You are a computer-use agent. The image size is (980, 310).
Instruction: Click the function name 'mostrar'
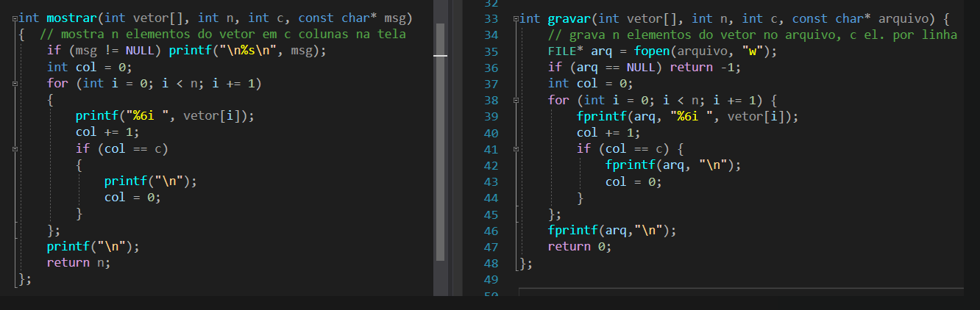pos(71,18)
